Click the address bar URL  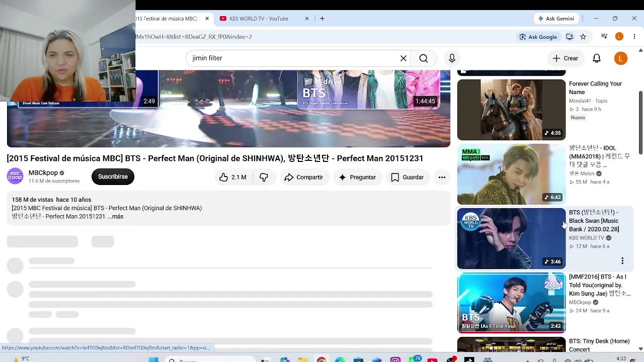click(x=194, y=37)
